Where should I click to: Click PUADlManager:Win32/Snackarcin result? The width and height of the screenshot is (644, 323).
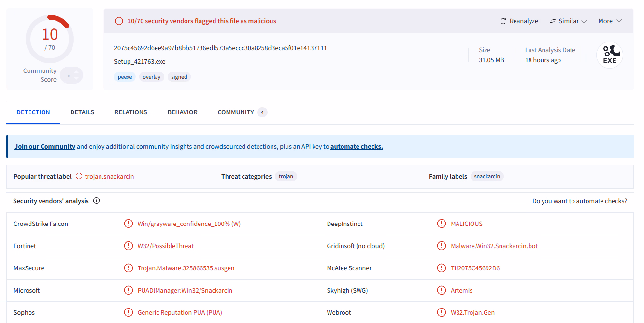click(185, 290)
